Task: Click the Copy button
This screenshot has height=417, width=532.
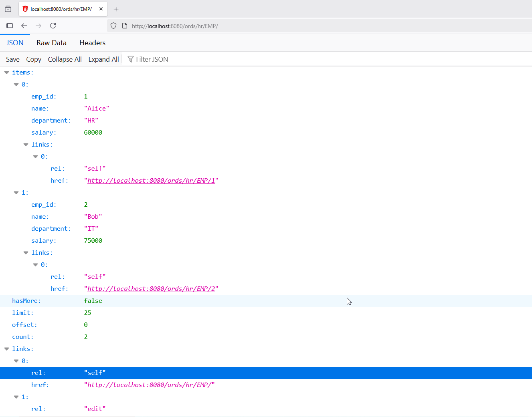Action: (x=34, y=59)
